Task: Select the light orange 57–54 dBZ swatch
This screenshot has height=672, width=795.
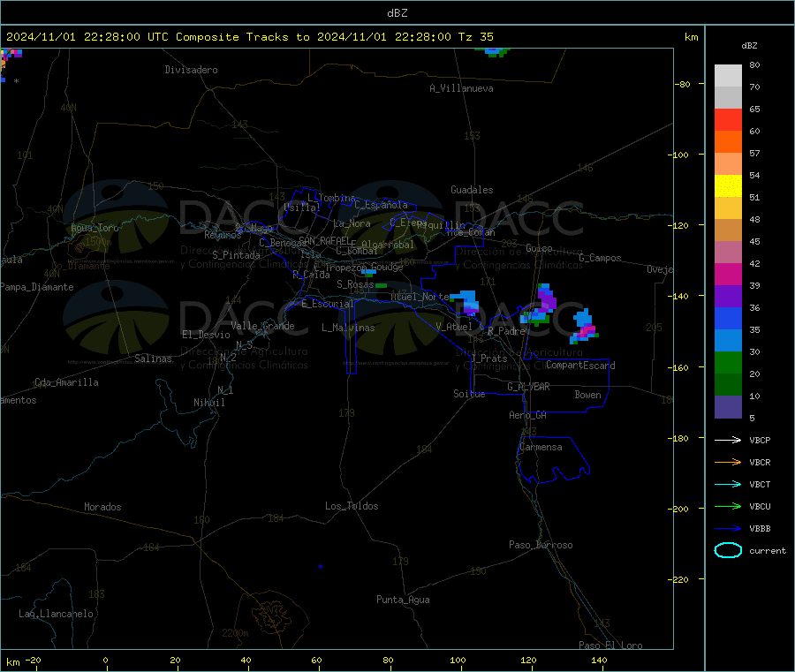Action: click(728, 163)
